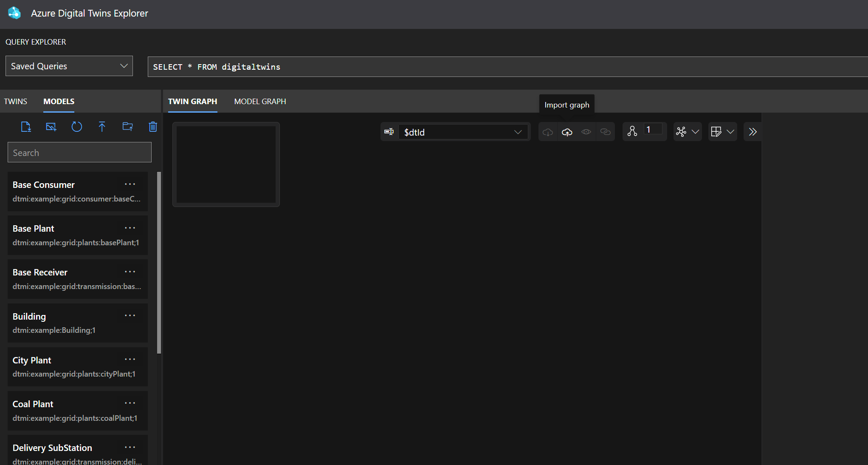Switch to the TWINS tab
Image resolution: width=868 pixels, height=465 pixels.
click(x=16, y=102)
